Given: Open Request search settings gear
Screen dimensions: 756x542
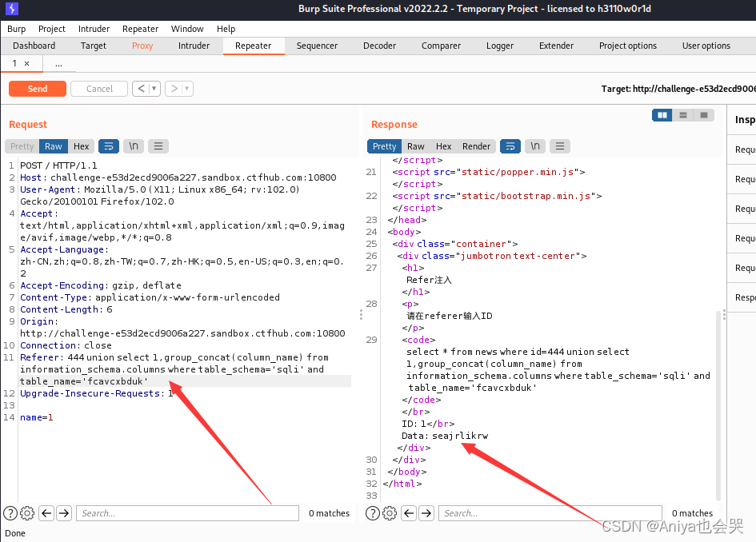Looking at the screenshot, I should tap(27, 513).
